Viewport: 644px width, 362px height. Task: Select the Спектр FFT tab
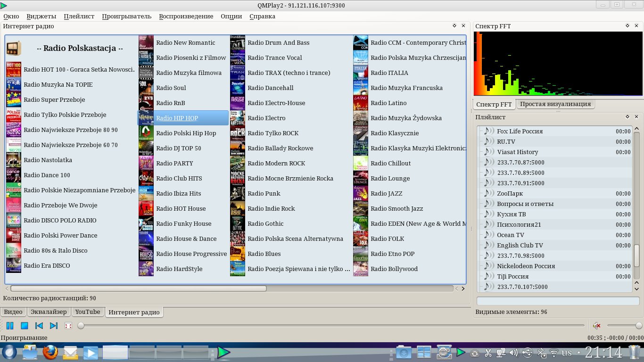click(x=494, y=104)
